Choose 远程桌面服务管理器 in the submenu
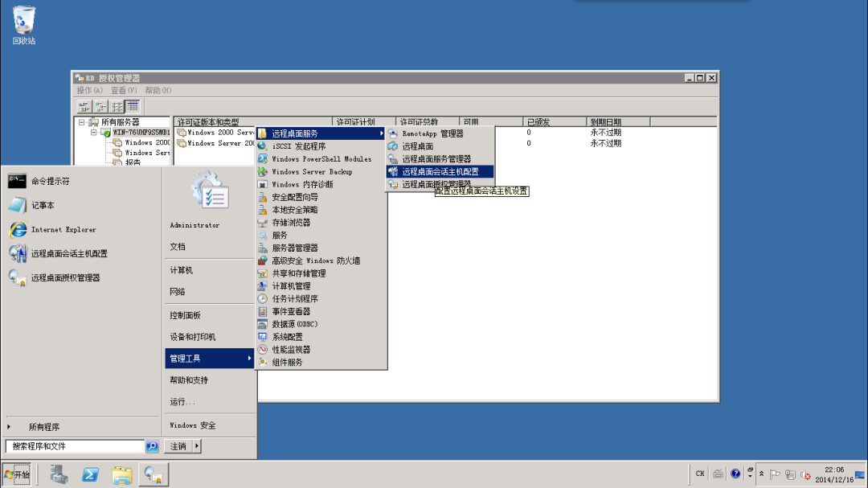This screenshot has height=488, width=868. click(x=440, y=159)
